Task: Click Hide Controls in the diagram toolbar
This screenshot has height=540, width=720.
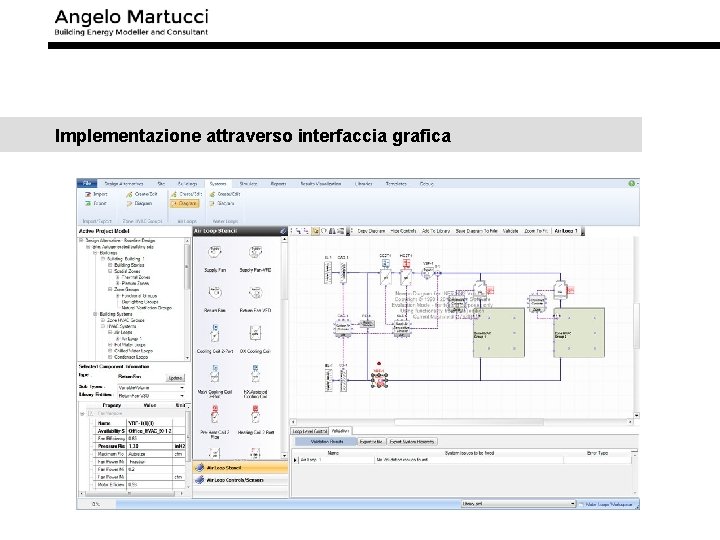Action: click(x=403, y=231)
